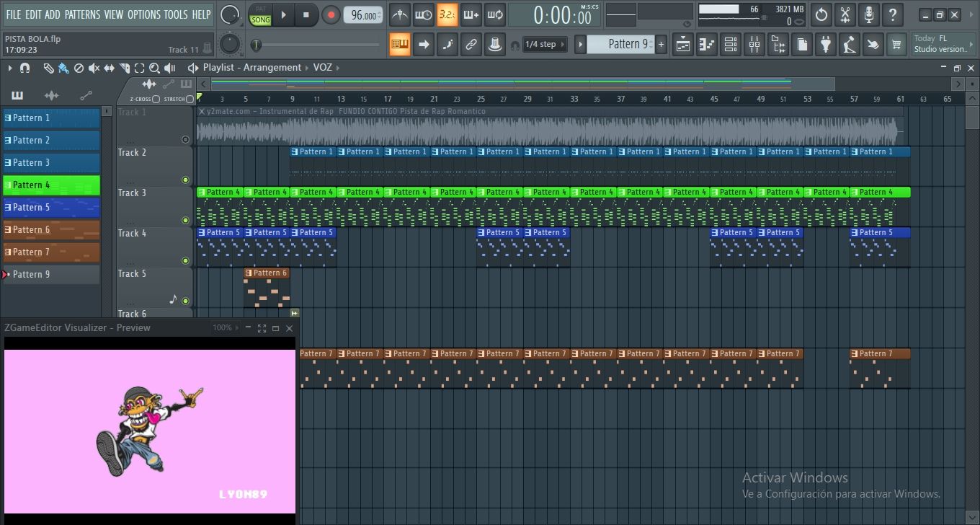Click the song position slider handle
Screen dimensions: 980x525
256,45
